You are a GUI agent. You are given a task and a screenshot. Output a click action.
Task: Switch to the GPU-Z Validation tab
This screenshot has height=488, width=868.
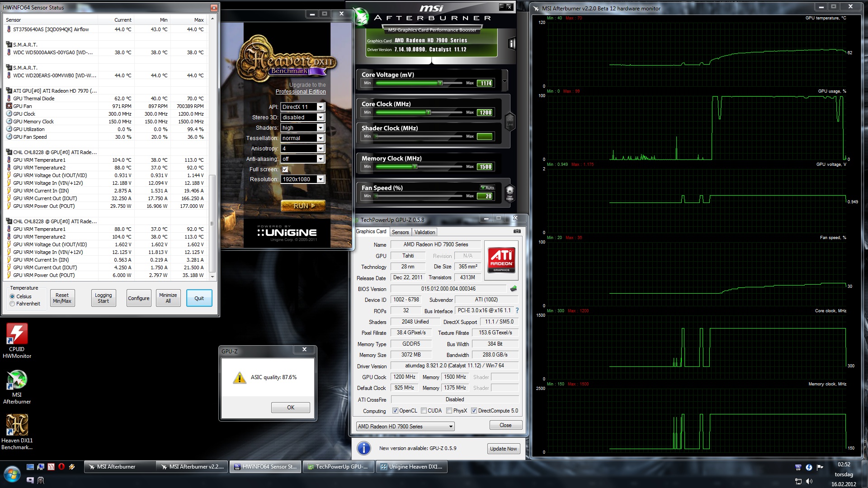[425, 232]
